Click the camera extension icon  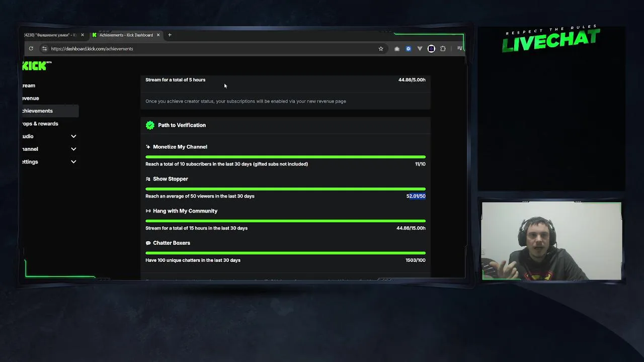point(397,49)
